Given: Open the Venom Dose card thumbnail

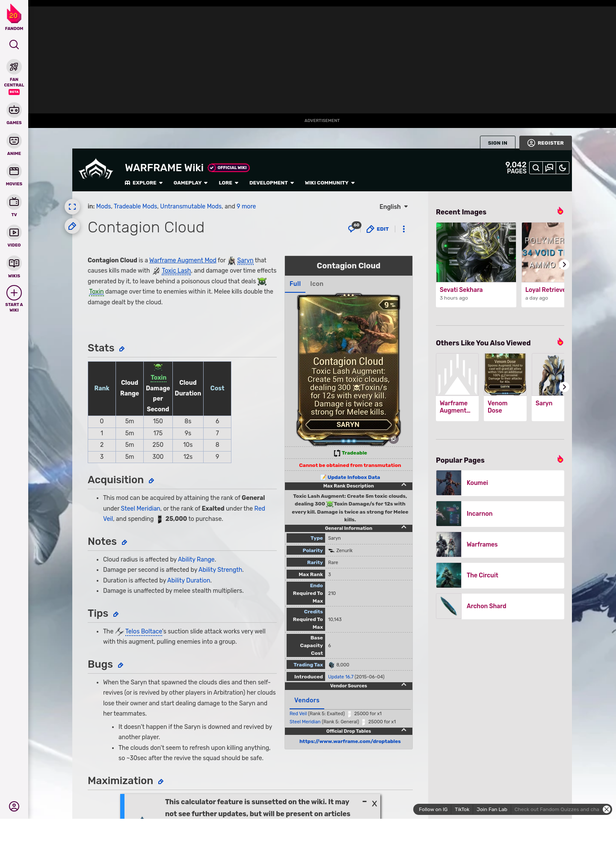Looking at the screenshot, I should [x=505, y=374].
